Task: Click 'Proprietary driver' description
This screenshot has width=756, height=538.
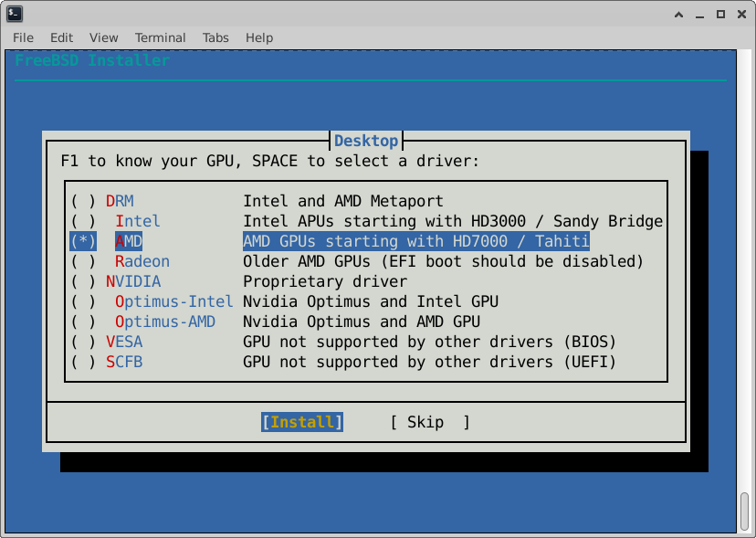Action: (325, 281)
